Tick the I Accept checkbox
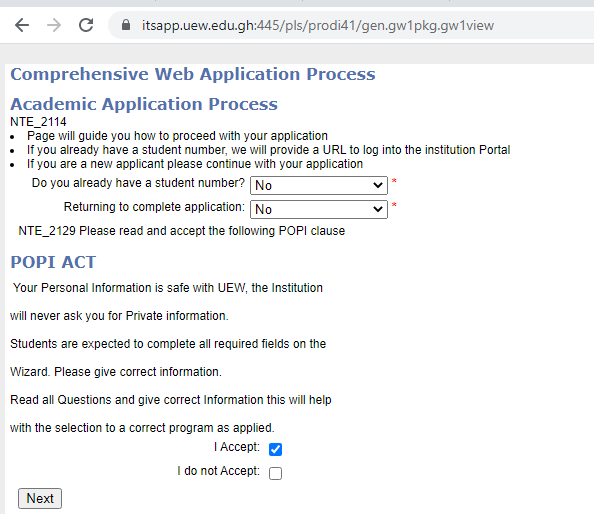 275,449
